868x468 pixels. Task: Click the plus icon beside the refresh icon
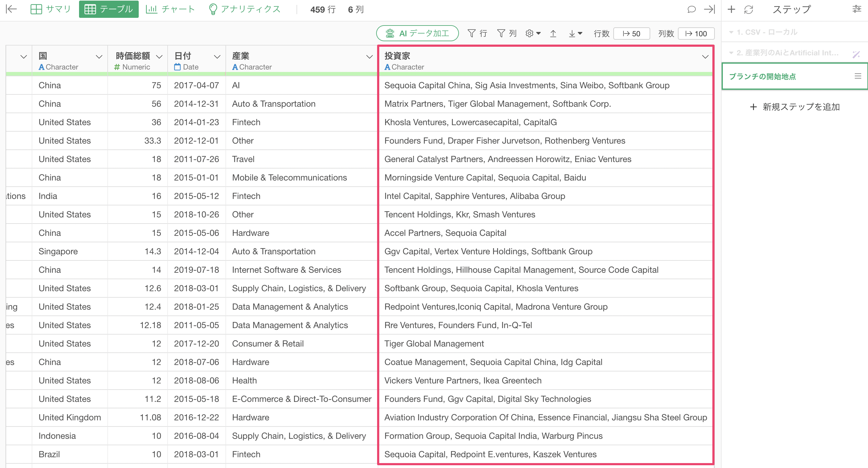731,9
